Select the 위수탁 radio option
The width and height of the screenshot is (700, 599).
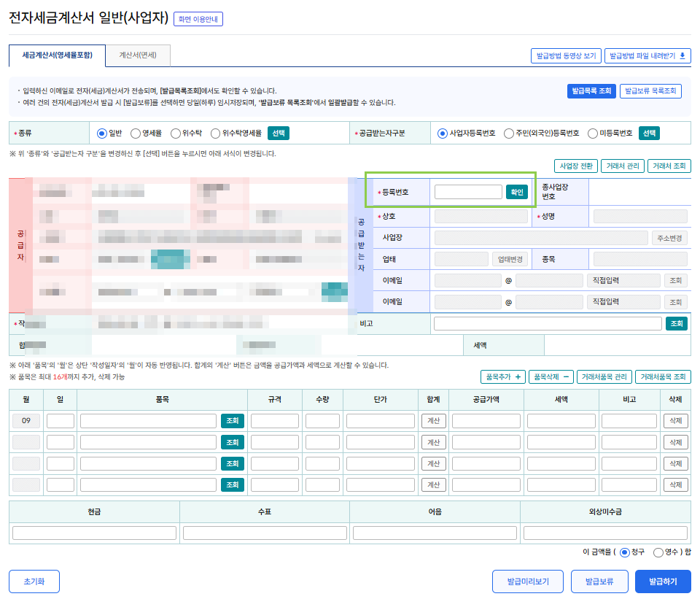(176, 134)
